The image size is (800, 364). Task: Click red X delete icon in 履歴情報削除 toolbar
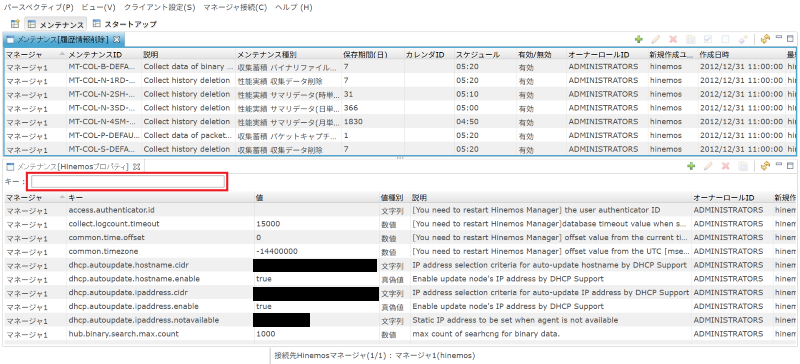tap(673, 39)
